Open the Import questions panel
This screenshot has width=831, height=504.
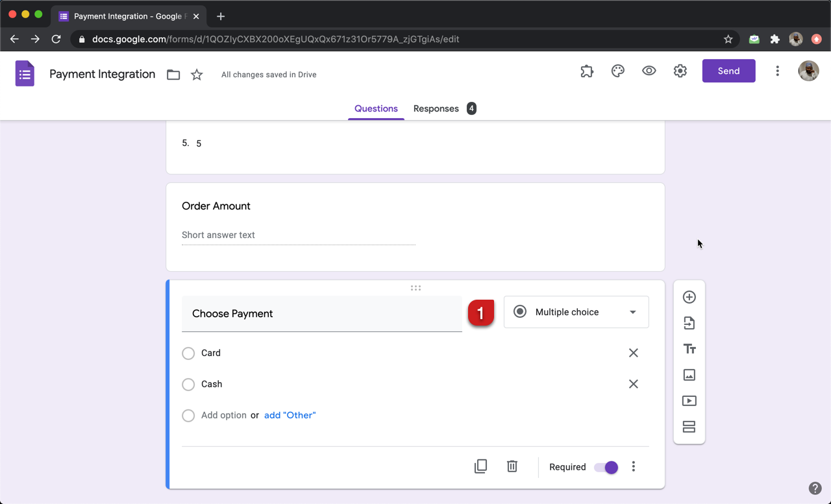coord(689,322)
